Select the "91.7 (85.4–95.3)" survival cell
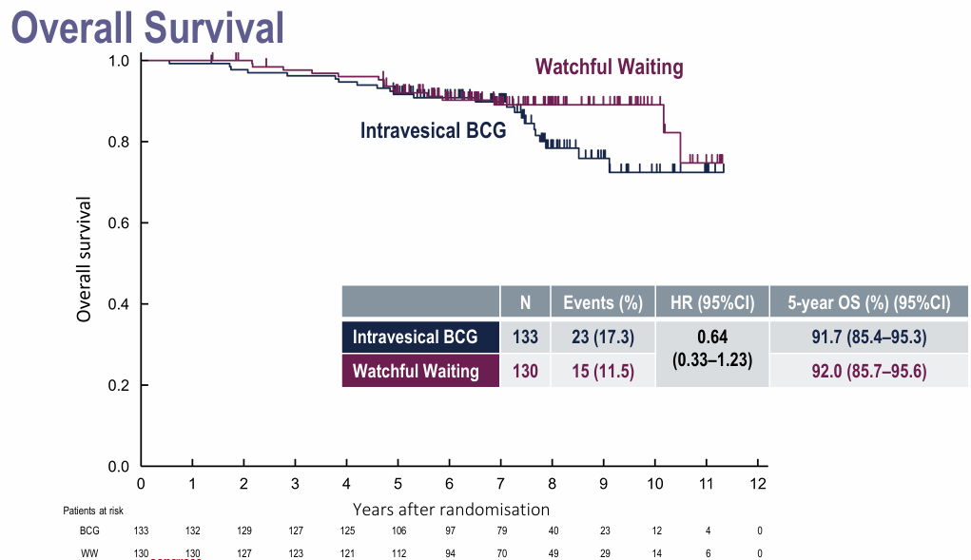The image size is (971, 560). tap(868, 337)
